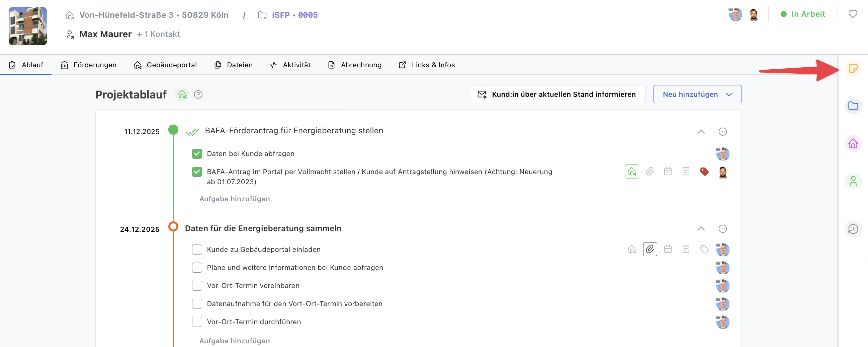868x347 pixels.
Task: Collapse the Daten für die Energieberatung sammeln step
Action: 701,229
